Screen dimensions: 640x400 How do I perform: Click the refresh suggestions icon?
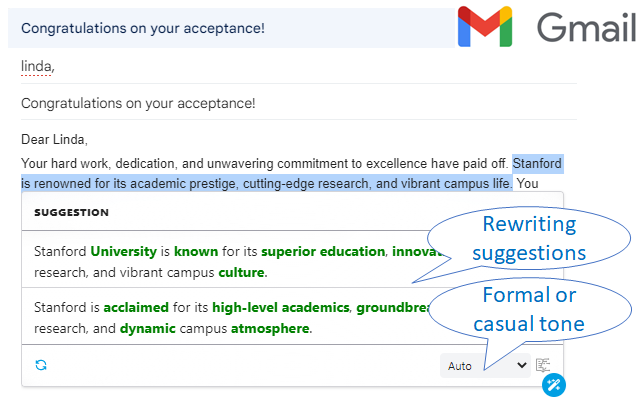coord(41,365)
